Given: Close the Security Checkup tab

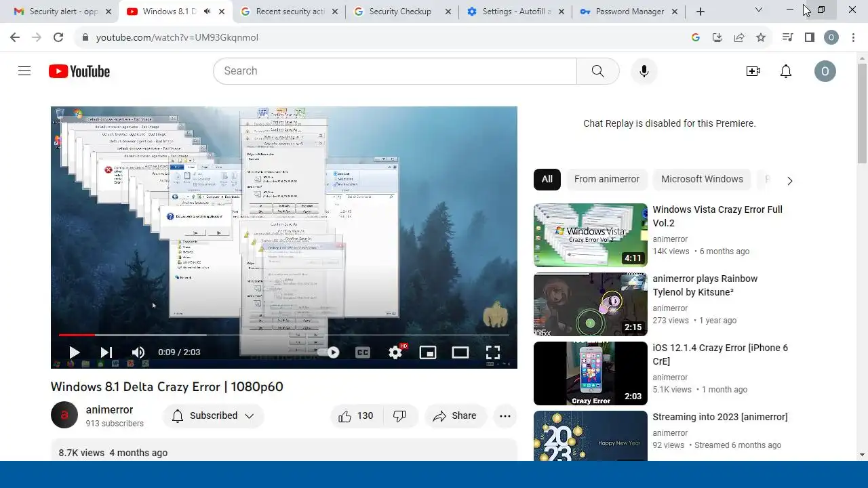Looking at the screenshot, I should [448, 12].
